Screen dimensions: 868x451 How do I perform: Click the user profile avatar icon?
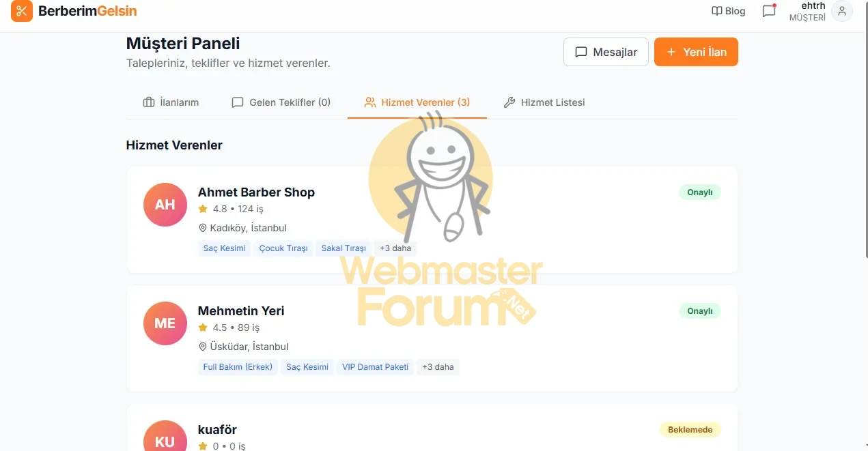click(842, 11)
